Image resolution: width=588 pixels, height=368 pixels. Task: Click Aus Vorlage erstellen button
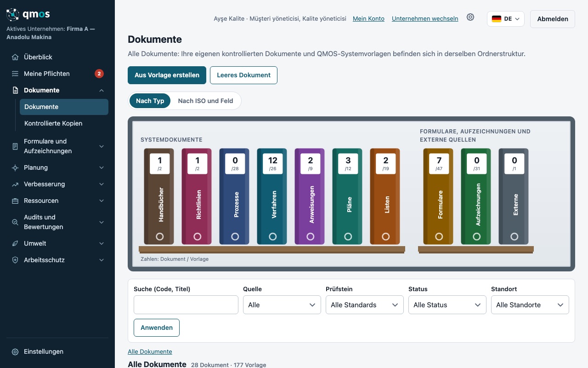[167, 75]
